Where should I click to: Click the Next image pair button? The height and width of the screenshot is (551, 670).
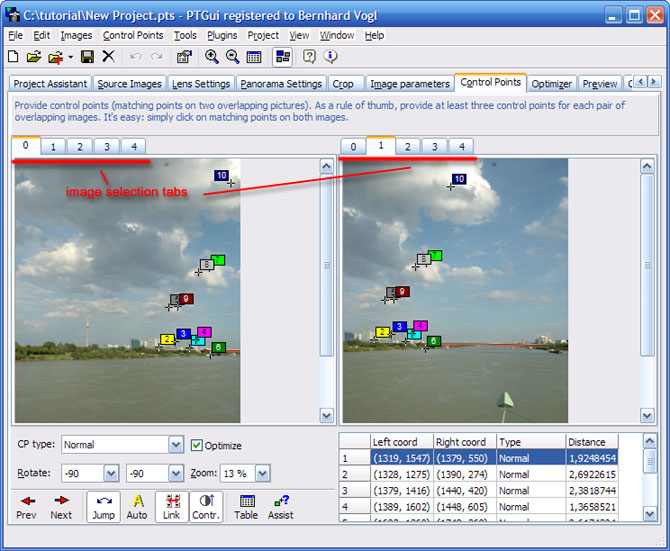61,506
